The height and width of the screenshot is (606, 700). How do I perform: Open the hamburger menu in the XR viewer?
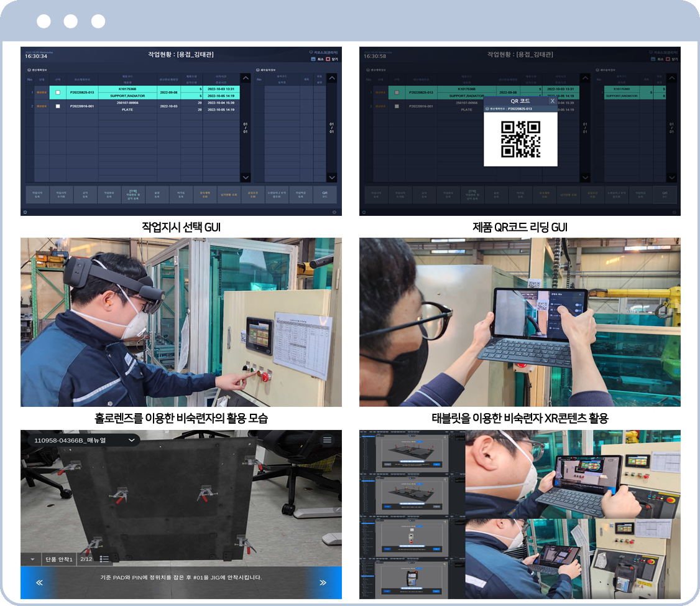click(x=327, y=440)
